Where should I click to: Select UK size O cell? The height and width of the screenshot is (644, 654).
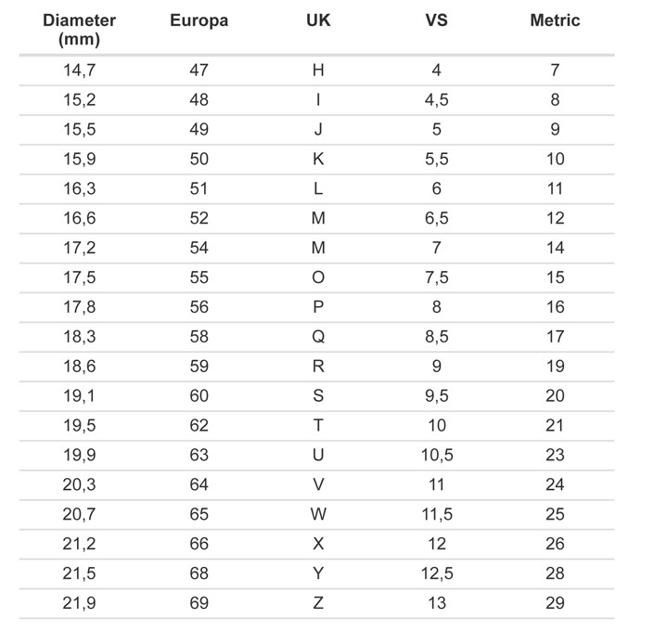click(318, 277)
